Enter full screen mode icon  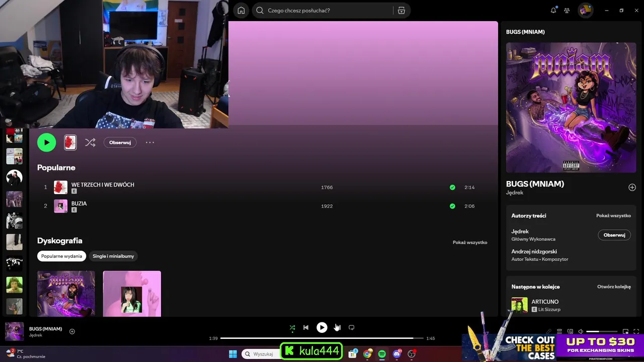point(636,331)
